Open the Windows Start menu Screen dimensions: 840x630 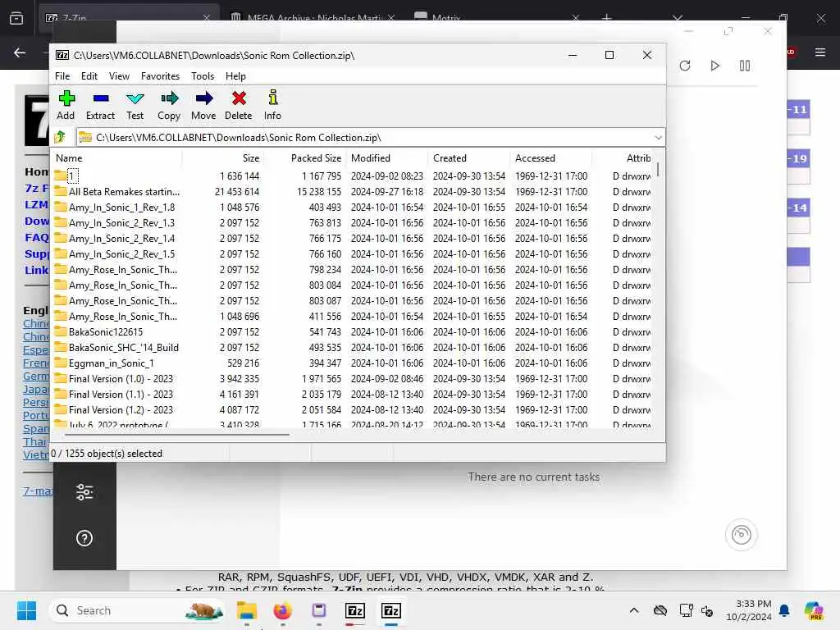(26, 610)
